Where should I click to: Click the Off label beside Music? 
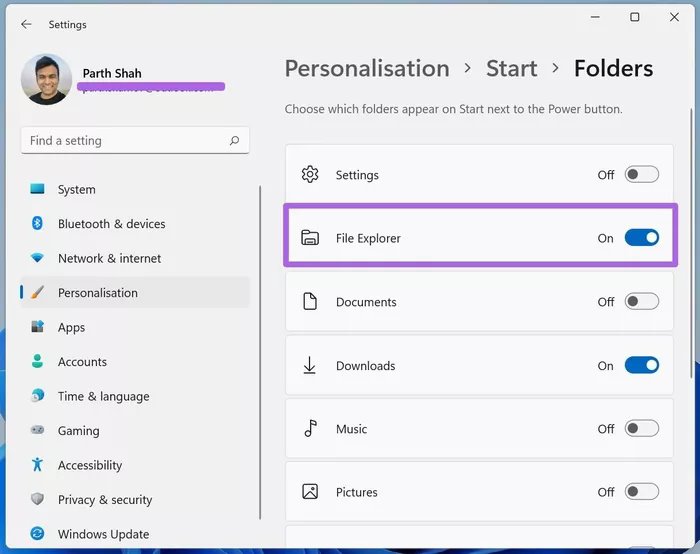(x=606, y=429)
